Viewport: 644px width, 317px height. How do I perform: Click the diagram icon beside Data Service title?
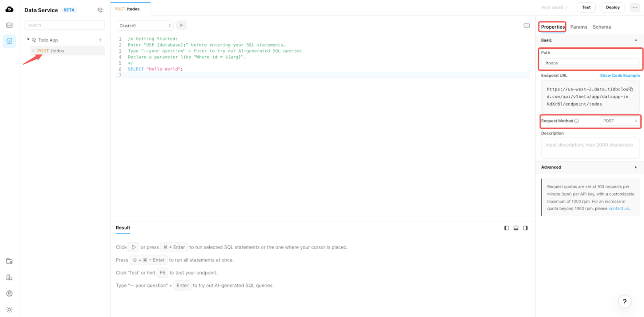pos(100,10)
